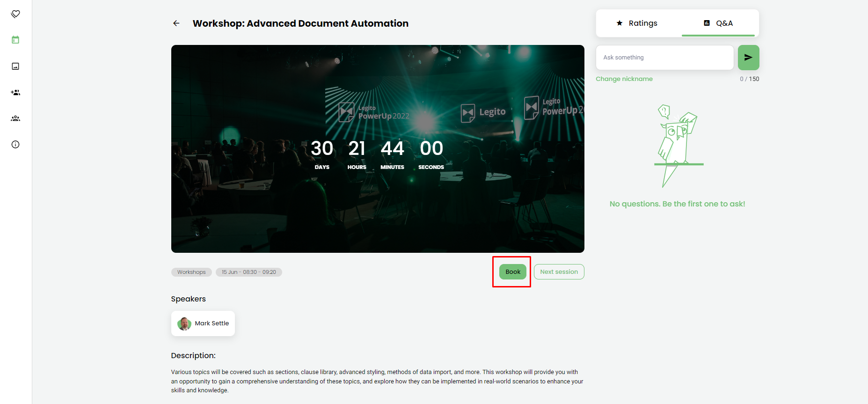This screenshot has height=404, width=868.
Task: Go to the Next session
Action: [559, 272]
